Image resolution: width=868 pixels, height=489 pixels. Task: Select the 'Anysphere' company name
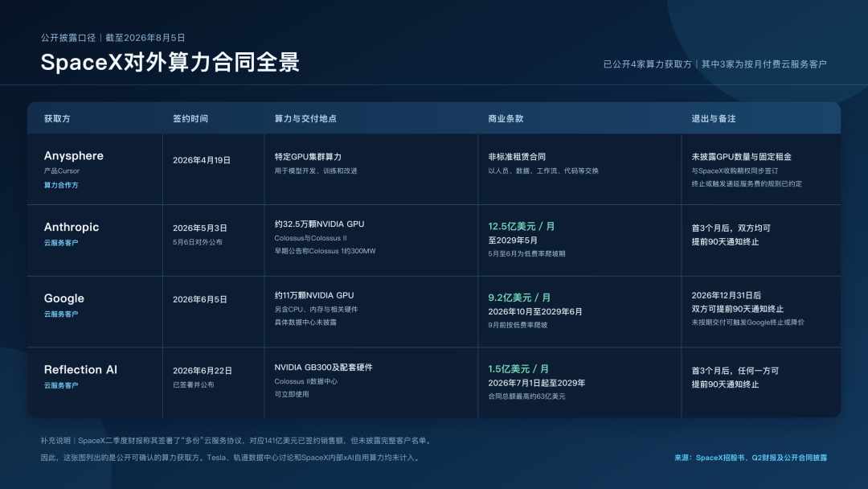[74, 155]
